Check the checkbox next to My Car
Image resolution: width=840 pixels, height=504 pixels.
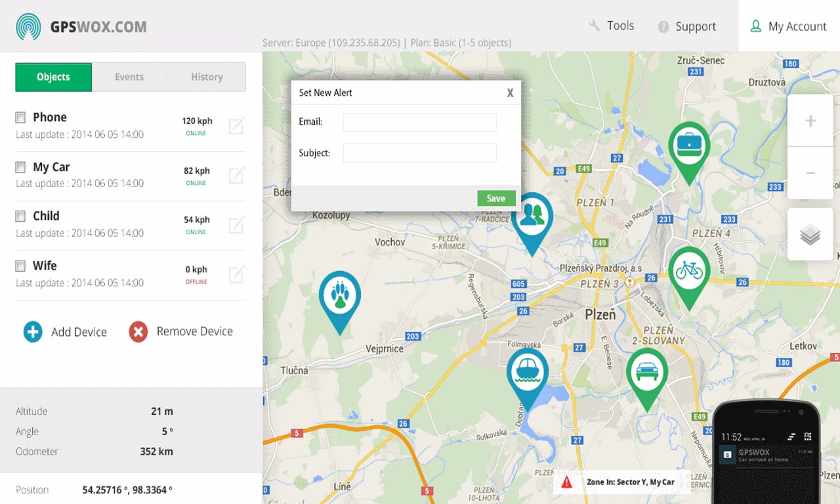(x=19, y=167)
